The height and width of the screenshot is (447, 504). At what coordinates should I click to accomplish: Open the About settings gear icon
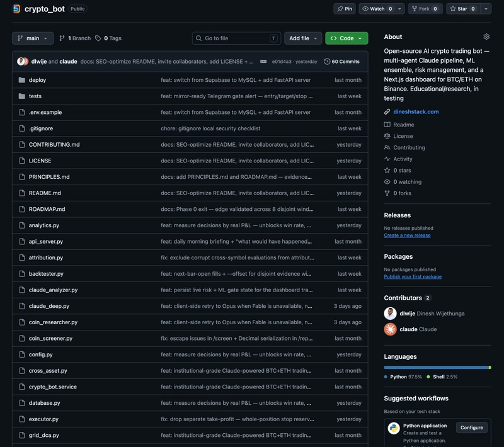pos(486,37)
